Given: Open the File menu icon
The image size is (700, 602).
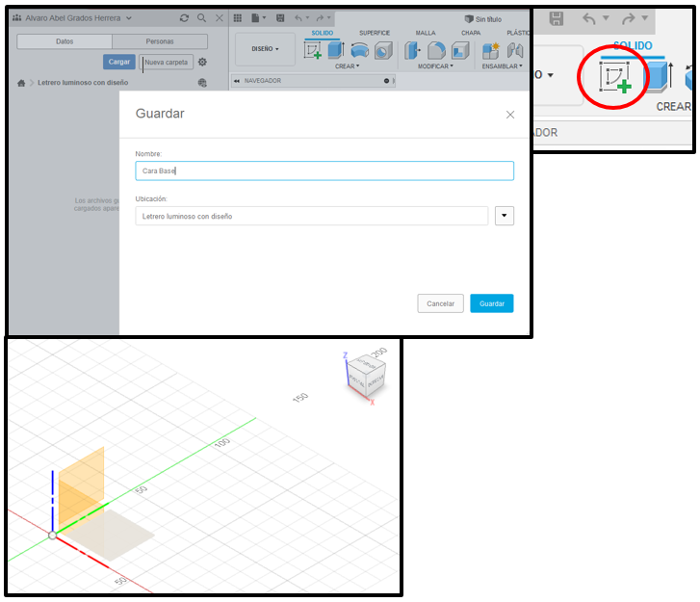Looking at the screenshot, I should coord(255,18).
